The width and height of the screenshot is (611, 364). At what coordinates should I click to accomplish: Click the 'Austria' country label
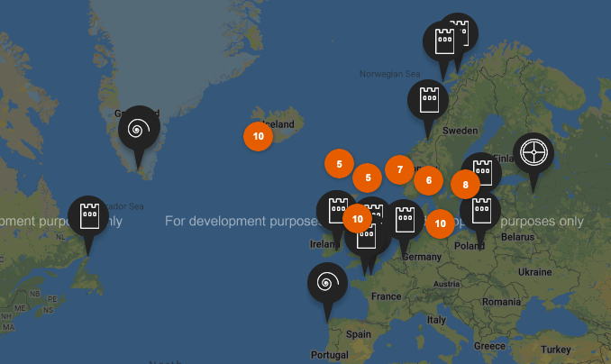(x=447, y=284)
